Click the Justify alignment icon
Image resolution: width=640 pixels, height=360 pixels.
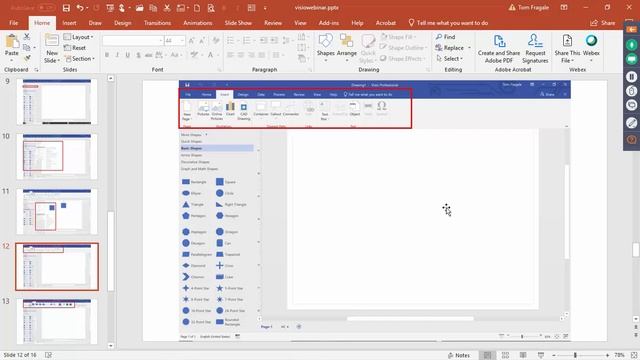[x=262, y=55]
